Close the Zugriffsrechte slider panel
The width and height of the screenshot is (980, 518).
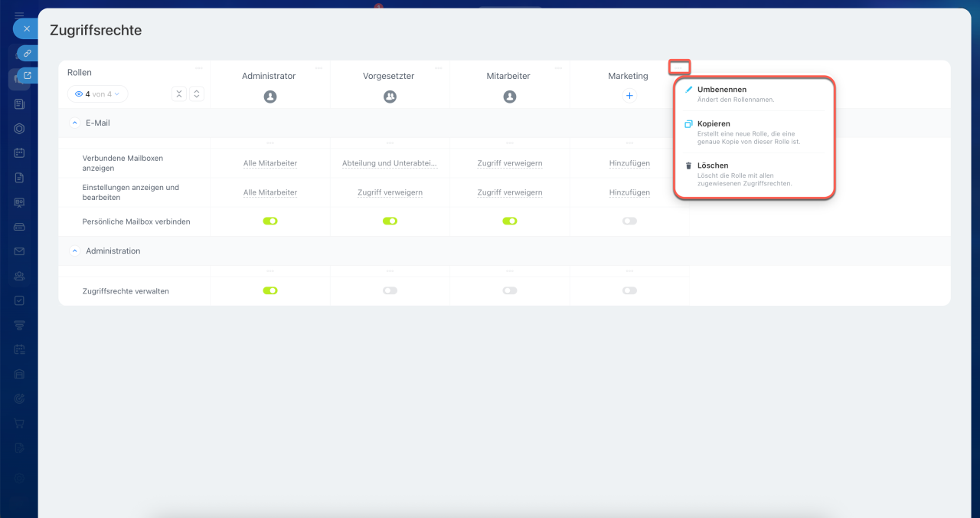(26, 28)
